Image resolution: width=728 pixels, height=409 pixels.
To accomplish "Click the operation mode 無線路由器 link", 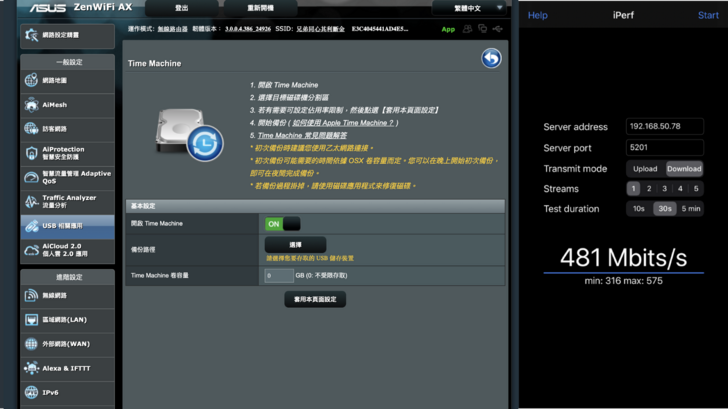I will 172,29.
